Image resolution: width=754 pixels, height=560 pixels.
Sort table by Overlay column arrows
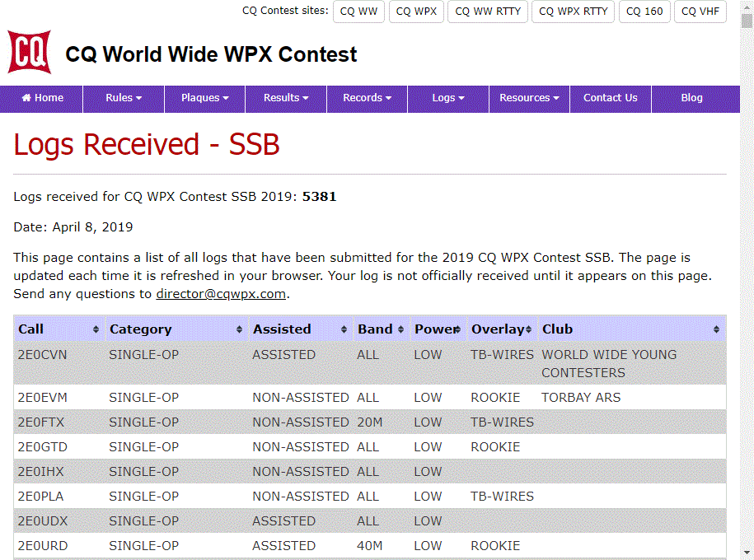528,329
